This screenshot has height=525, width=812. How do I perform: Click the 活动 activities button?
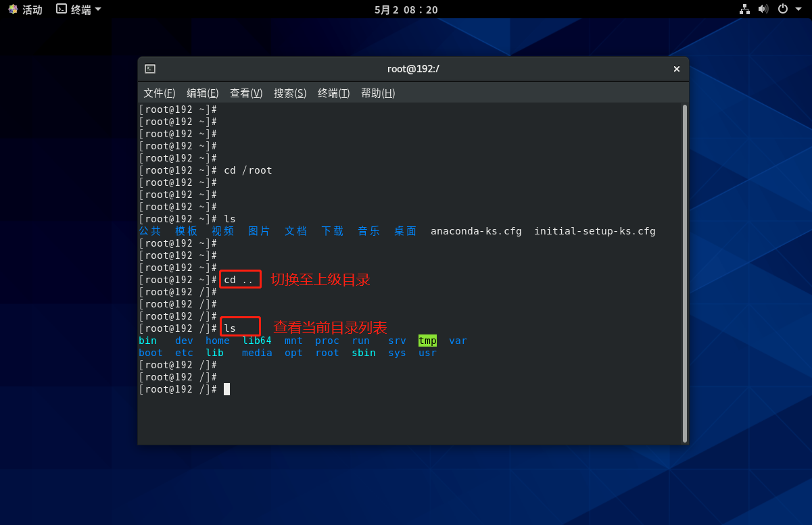[x=32, y=9]
